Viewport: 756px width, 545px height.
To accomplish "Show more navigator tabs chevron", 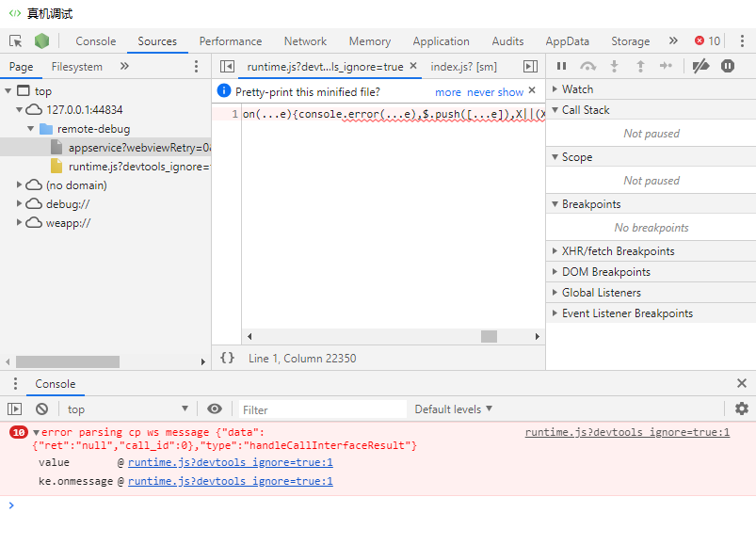I will (x=124, y=66).
